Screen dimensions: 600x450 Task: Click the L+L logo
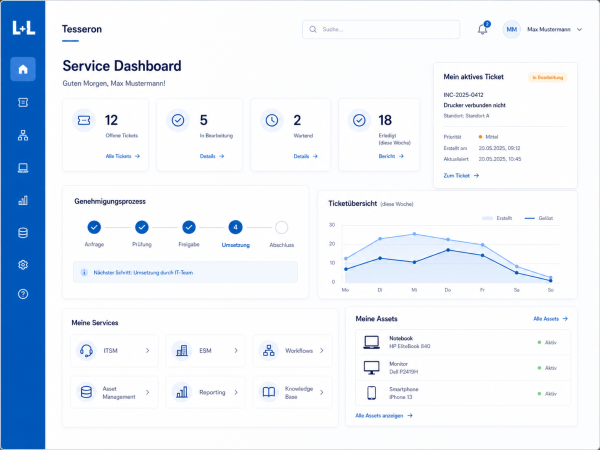click(x=23, y=28)
